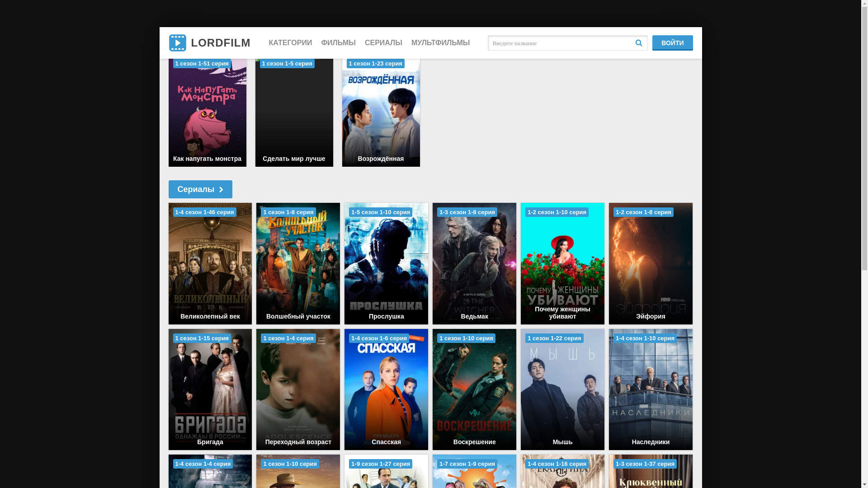This screenshot has height=488, width=868.
Task: Open 'Как напугать монстра' poster
Action: point(208,113)
